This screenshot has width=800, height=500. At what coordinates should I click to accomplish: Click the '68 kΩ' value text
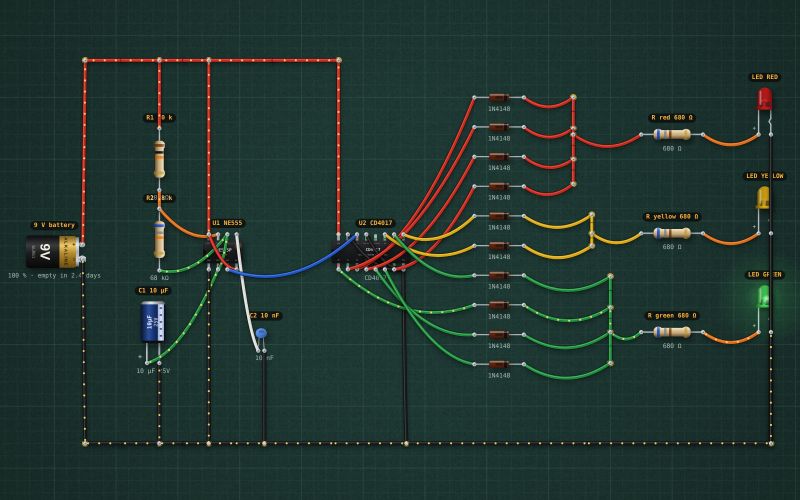[159, 278]
